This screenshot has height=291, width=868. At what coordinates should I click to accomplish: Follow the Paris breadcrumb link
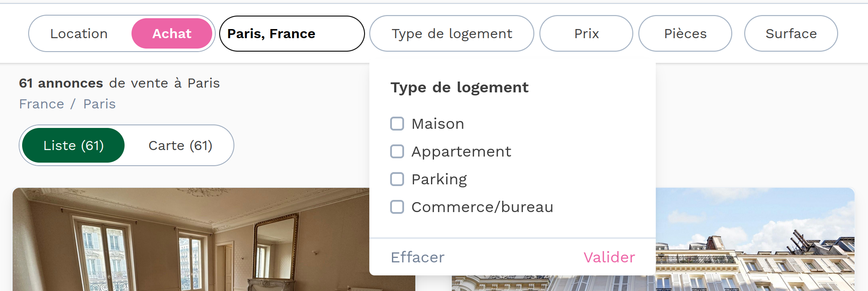tap(99, 104)
